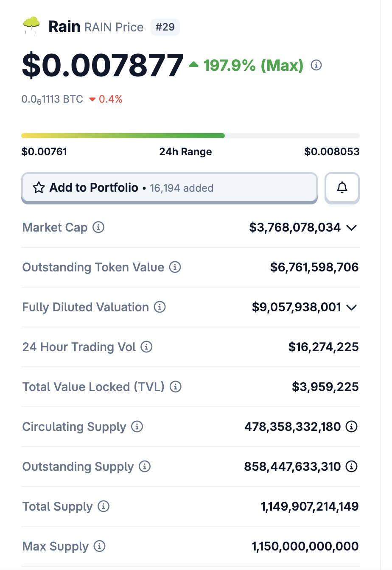Open Outstanding Token Value info icon
392x570 pixels.
tap(175, 267)
